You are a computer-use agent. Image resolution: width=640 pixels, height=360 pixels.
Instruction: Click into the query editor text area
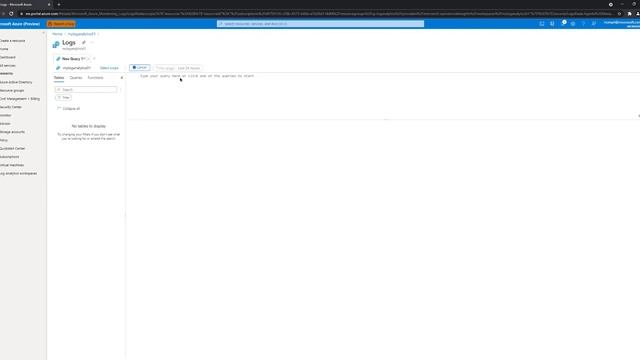pos(383,96)
